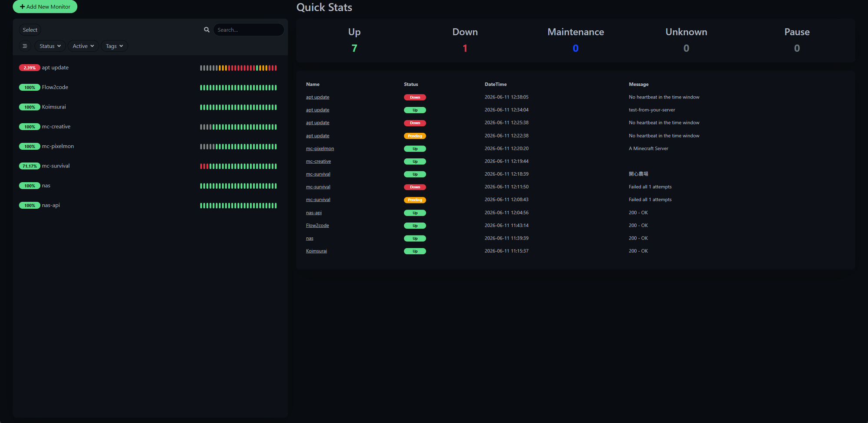Open Koimsurai link in events table

point(317,251)
